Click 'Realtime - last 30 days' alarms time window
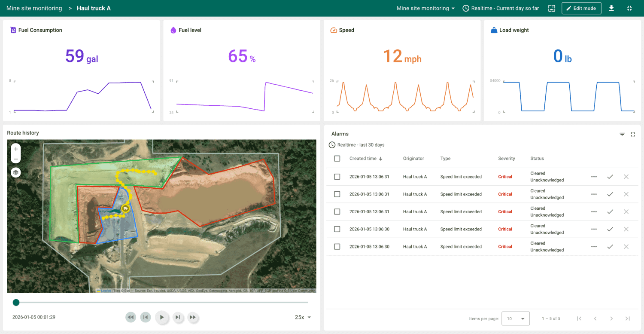 361,145
